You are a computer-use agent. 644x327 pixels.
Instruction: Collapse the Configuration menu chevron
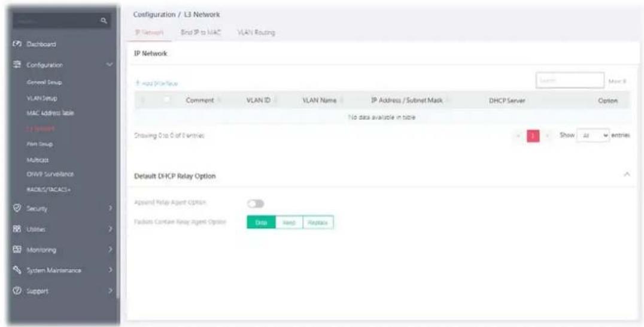click(x=110, y=65)
